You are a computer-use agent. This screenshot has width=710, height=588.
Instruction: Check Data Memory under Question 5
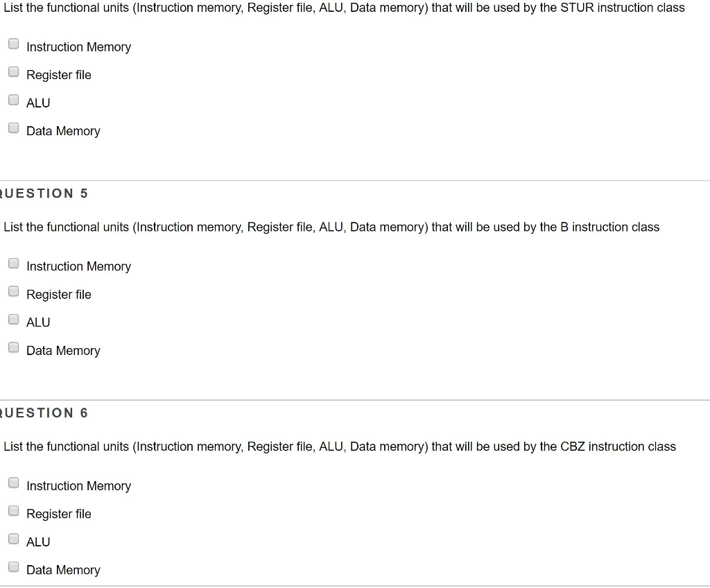point(13,347)
